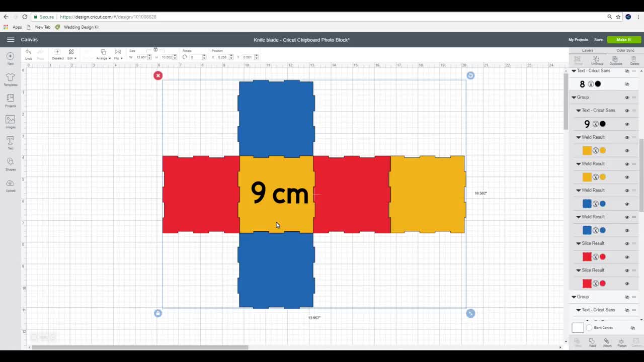Open the Flip dropdown
This screenshot has height=362, width=644.
118,54
